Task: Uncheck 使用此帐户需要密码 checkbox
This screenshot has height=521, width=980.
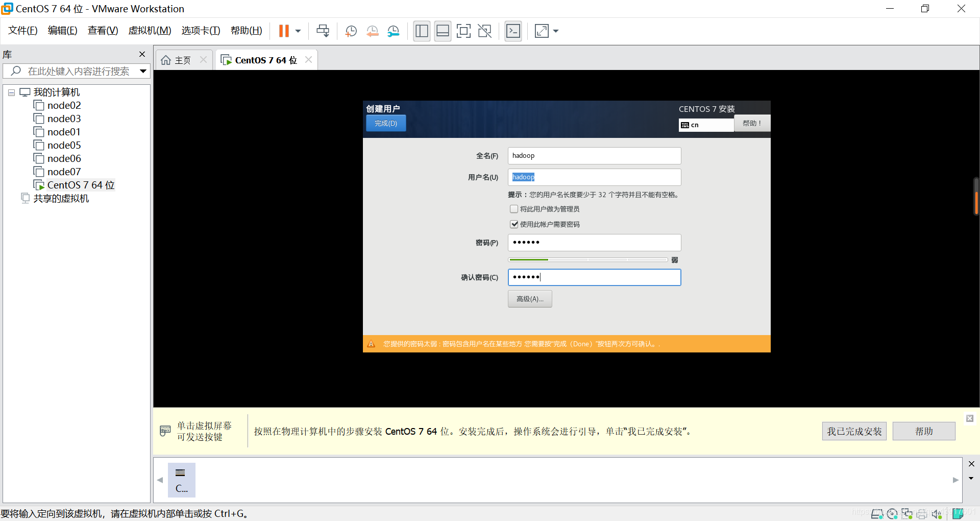Action: point(514,224)
